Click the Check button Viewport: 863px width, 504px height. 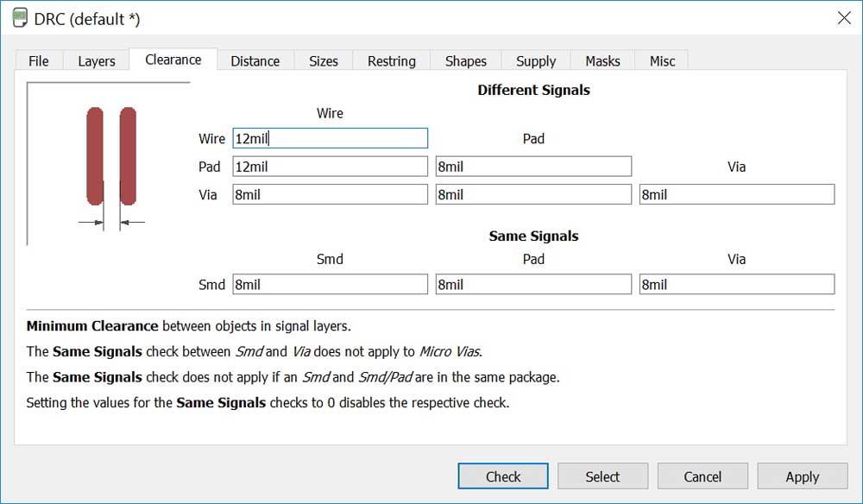503,476
